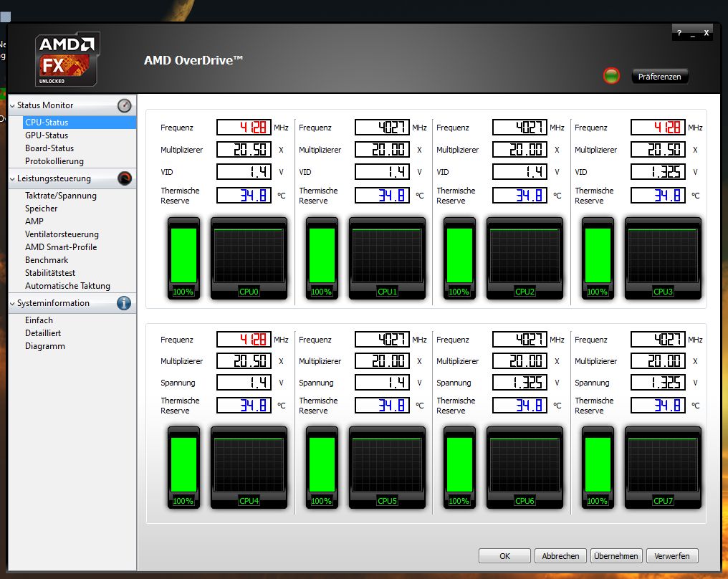Screen dimensions: 728x579
Task: Open Benchmark page
Action: 47,260
